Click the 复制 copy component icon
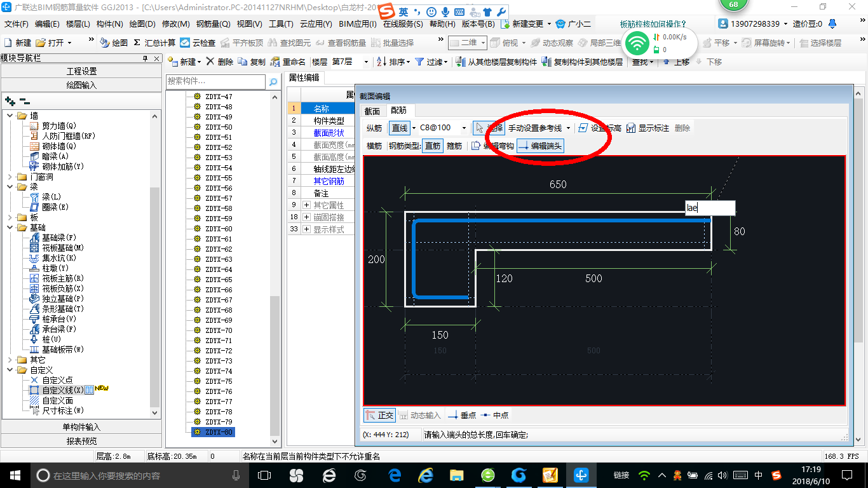The width and height of the screenshot is (868, 488). tap(243, 62)
